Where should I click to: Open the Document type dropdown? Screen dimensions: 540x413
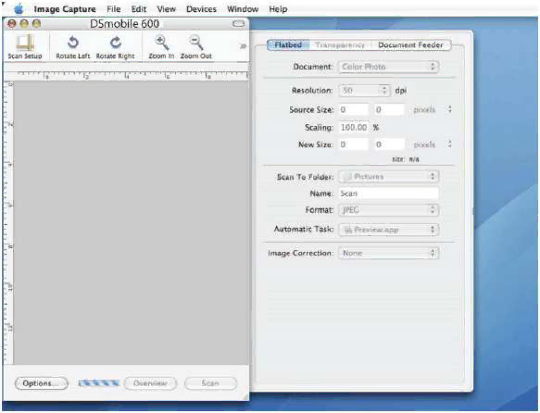click(388, 66)
